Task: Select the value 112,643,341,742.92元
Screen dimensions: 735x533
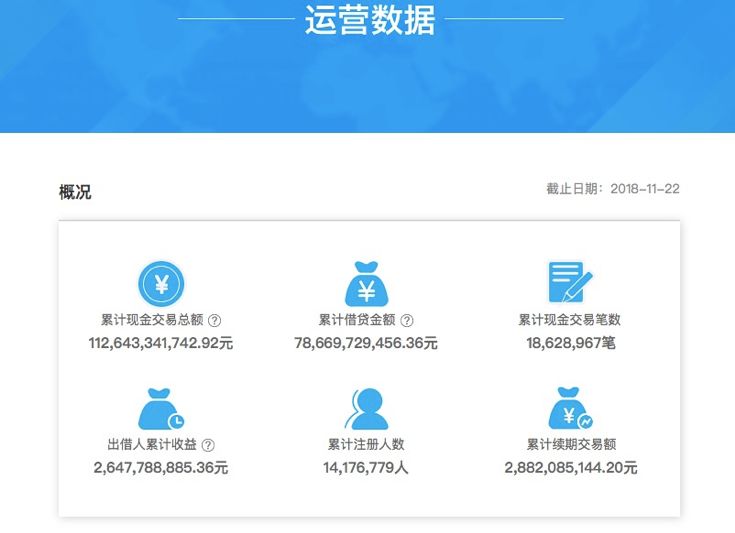Action: pyautogui.click(x=161, y=343)
